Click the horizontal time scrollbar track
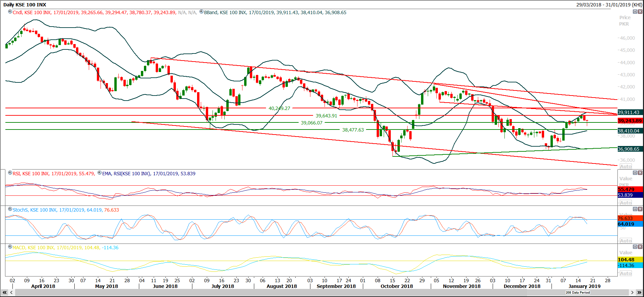Screen dimensions: 644x297 [321, 293]
